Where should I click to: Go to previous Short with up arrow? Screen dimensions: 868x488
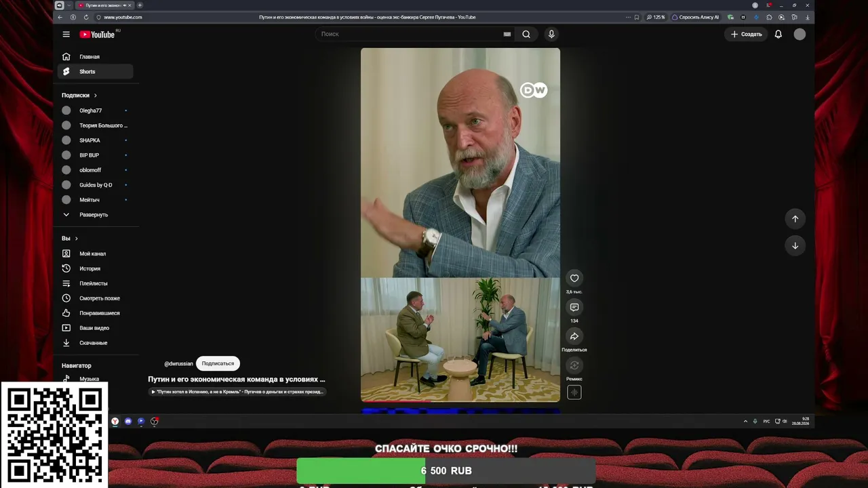pos(795,219)
